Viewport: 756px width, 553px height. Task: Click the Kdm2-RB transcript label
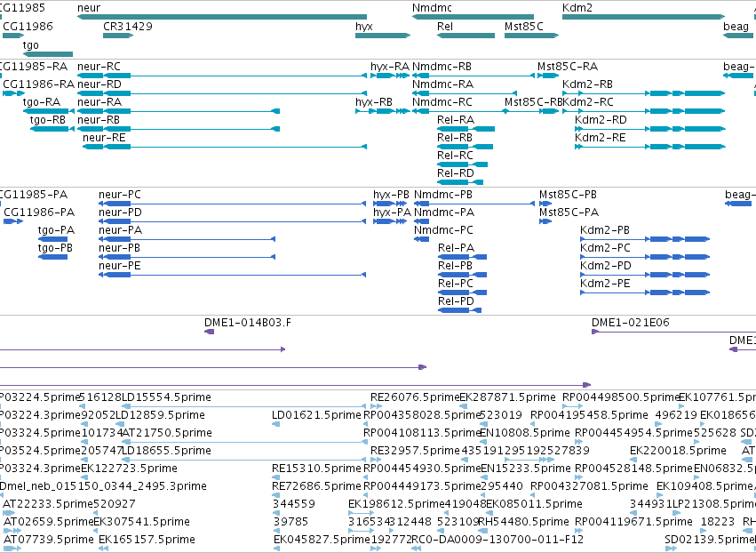pos(587,84)
